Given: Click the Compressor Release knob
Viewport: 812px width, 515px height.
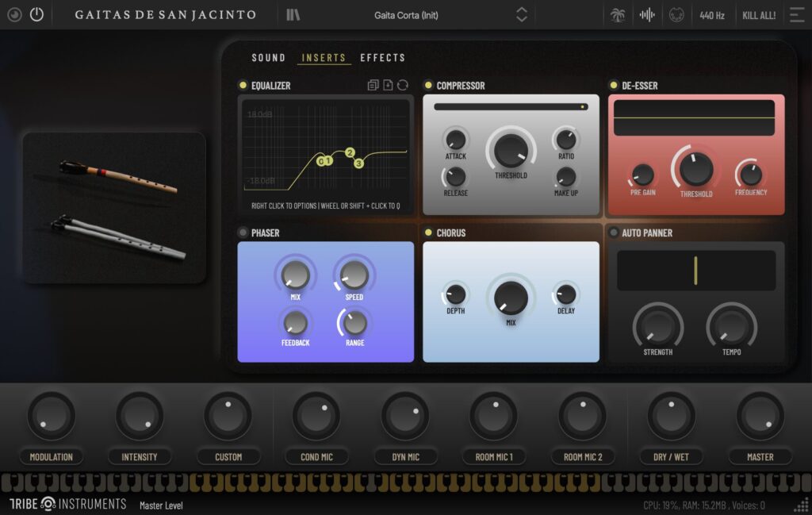Looking at the screenshot, I should coord(456,177).
